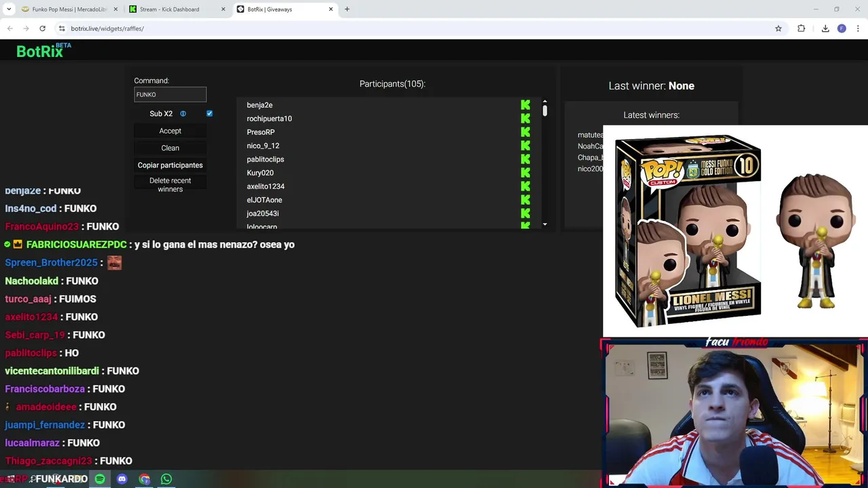The width and height of the screenshot is (868, 488).
Task: Click the Participants(105) heading
Action: coord(393,84)
